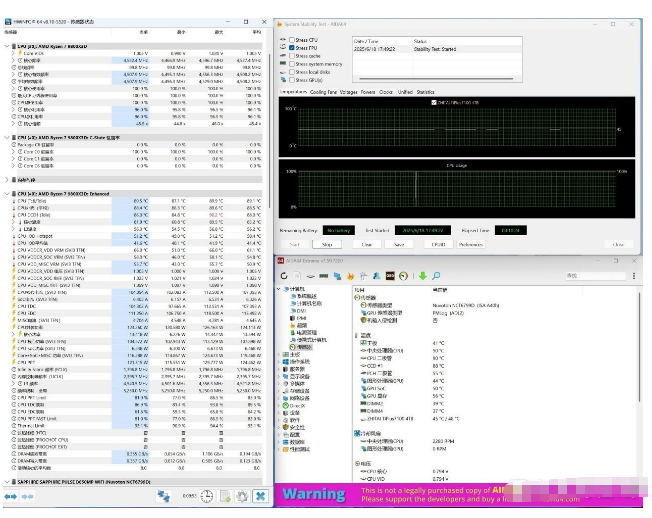652x518 pixels.
Task: Collapse the top computer node in AIDA64 tree
Action: click(280, 289)
